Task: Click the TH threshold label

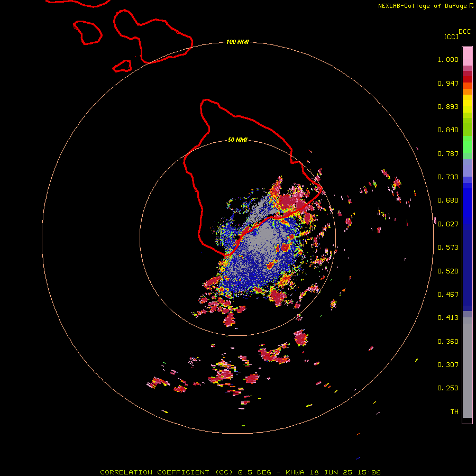Action: point(454,412)
